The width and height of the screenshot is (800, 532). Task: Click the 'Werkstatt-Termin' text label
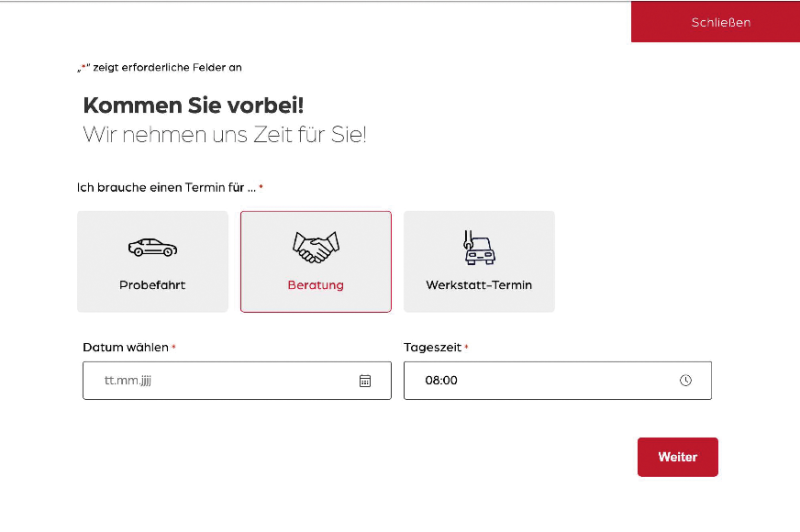[478, 285]
